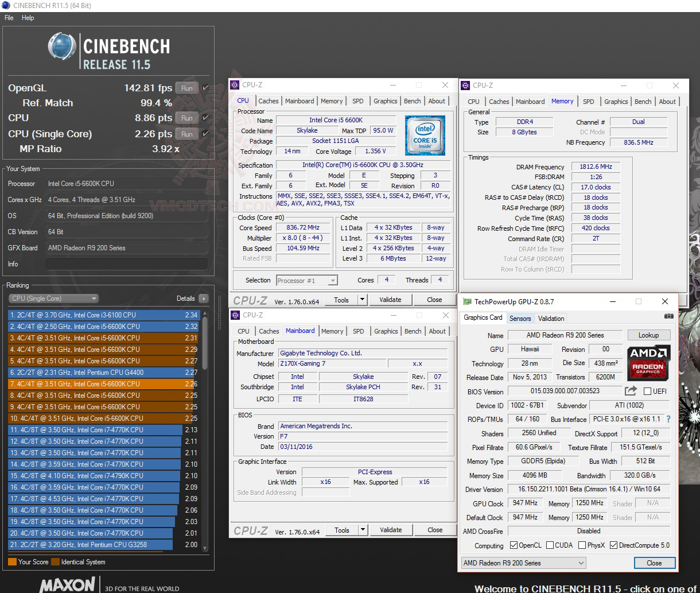Tick the UEFI checkbox in GPU-Z
This screenshot has width=700, height=593.
pyautogui.click(x=647, y=392)
